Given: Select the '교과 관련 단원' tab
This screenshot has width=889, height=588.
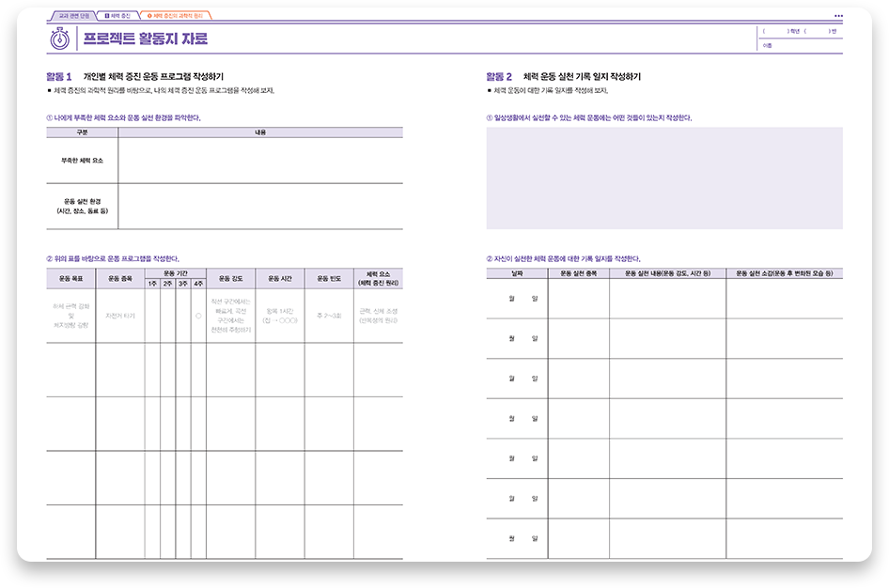Looking at the screenshot, I should pos(73,16).
